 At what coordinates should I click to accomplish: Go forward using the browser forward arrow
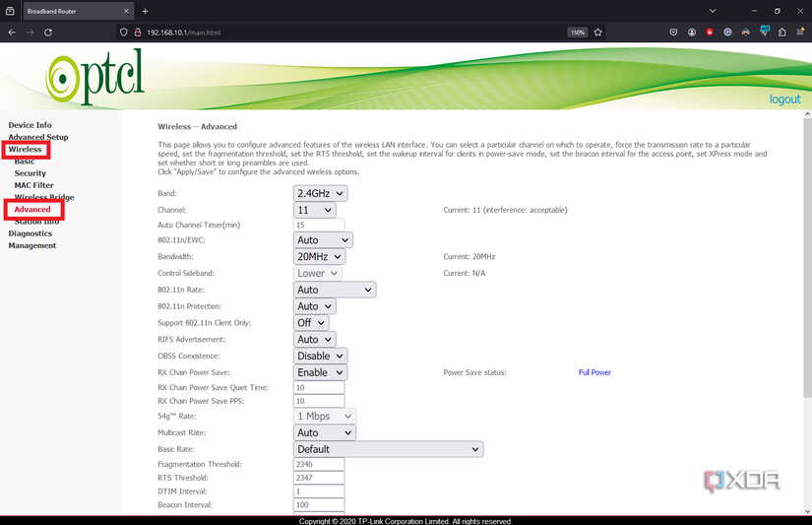point(31,33)
